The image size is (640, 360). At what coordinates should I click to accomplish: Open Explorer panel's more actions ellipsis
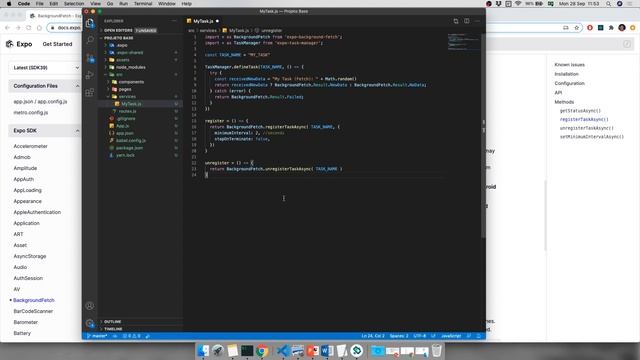[174, 21]
